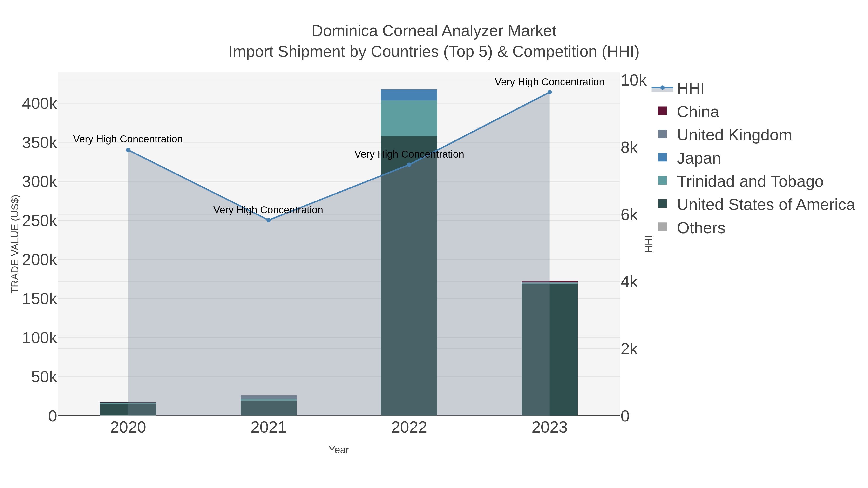Image resolution: width=868 pixels, height=488 pixels.
Task: Toggle the Others legend entry
Action: 692,228
